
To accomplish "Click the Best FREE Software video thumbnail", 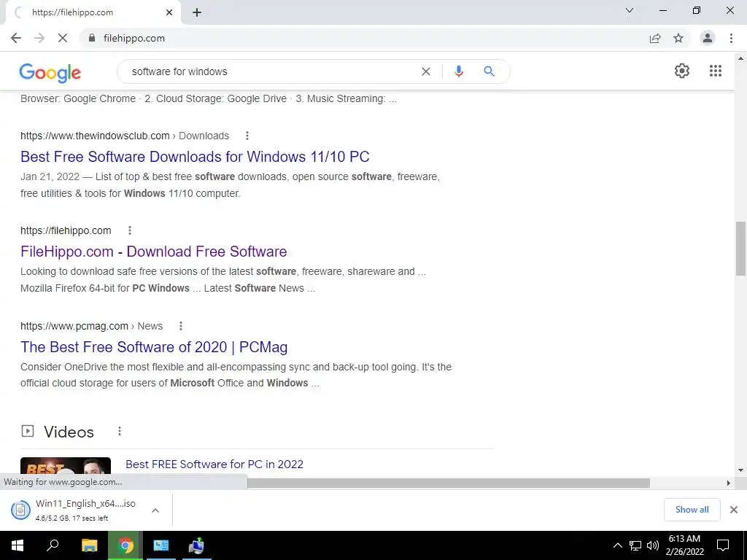I will pyautogui.click(x=66, y=466).
